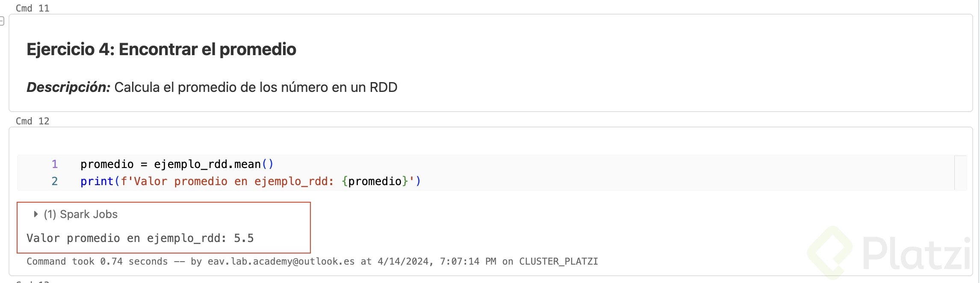Click the bold 'Descripción:' label

68,87
